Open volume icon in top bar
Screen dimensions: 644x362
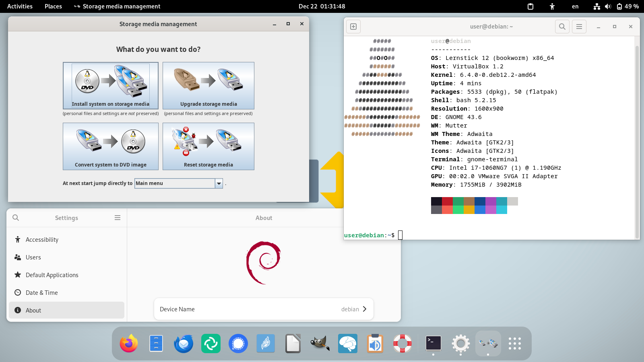coord(608,6)
